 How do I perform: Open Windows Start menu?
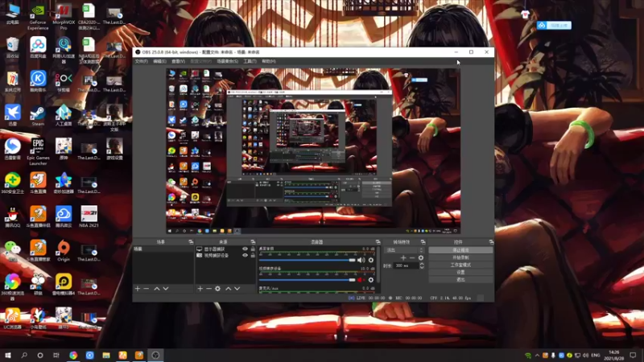(x=8, y=356)
